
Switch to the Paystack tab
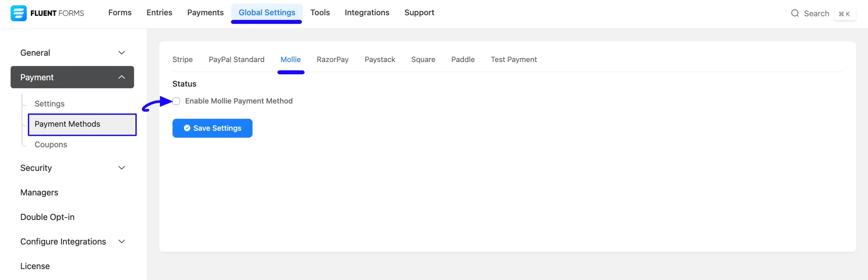coord(380,60)
